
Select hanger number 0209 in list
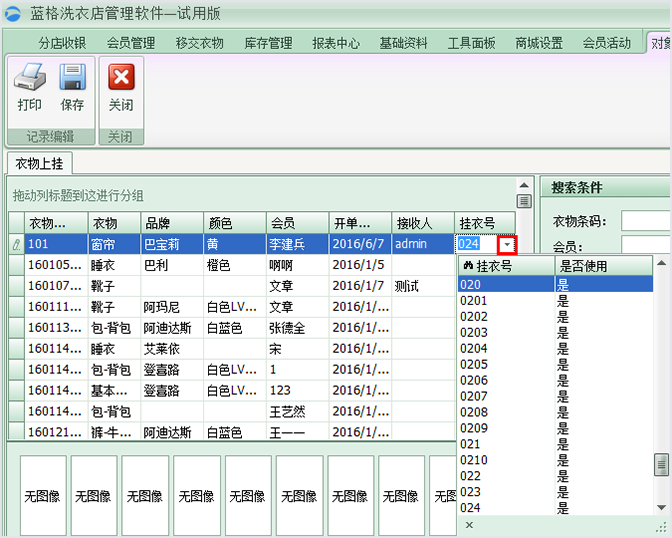(x=555, y=428)
